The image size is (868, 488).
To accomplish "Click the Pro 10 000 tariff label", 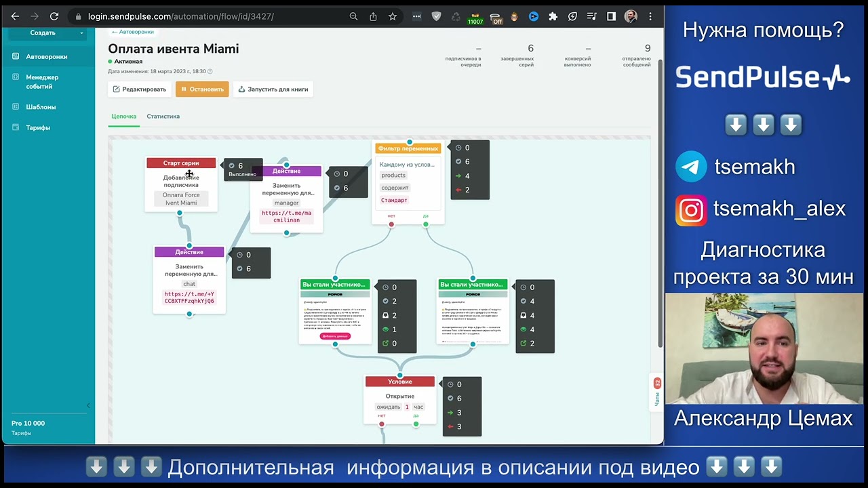I will tap(28, 424).
